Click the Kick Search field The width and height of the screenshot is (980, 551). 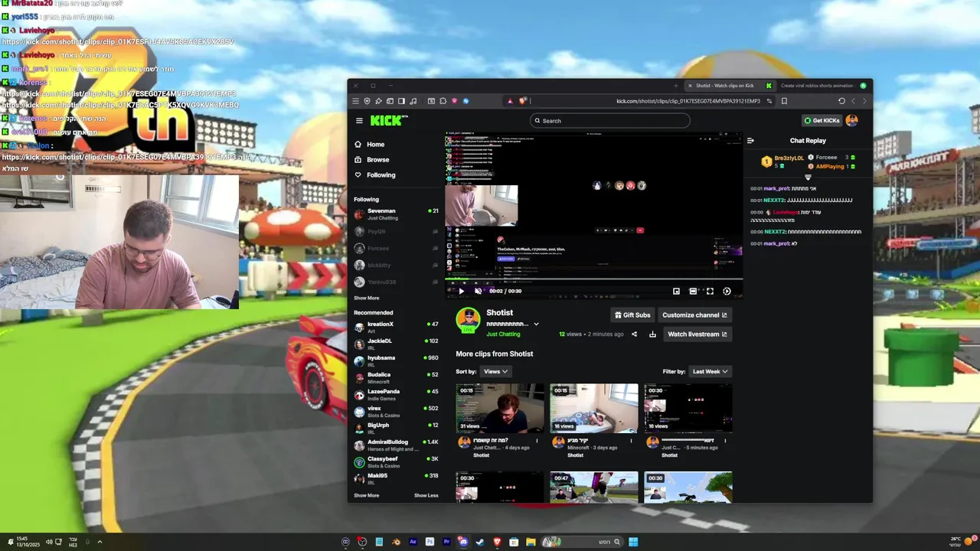(x=609, y=120)
